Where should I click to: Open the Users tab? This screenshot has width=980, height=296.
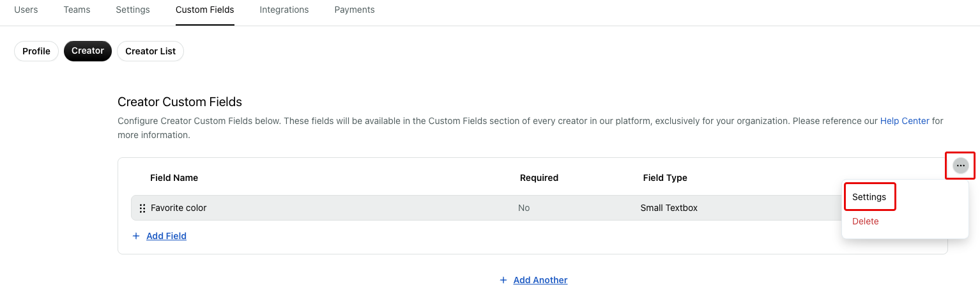26,10
